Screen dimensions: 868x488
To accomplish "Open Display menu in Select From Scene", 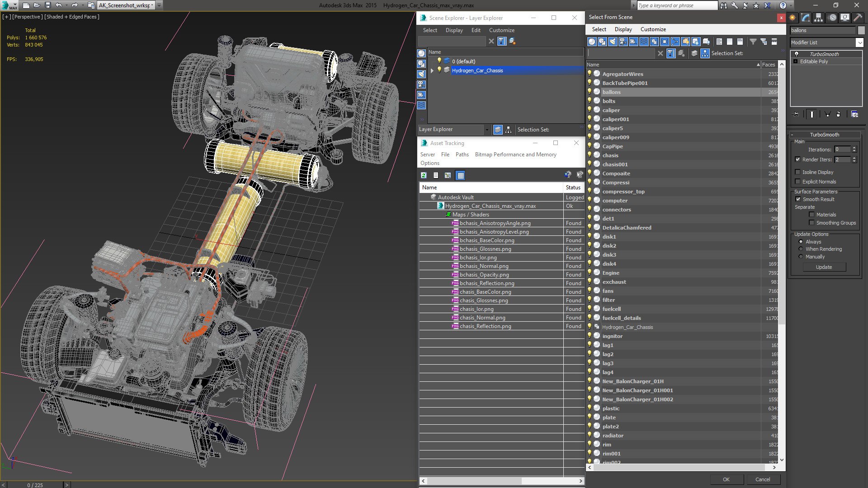I will [x=623, y=29].
